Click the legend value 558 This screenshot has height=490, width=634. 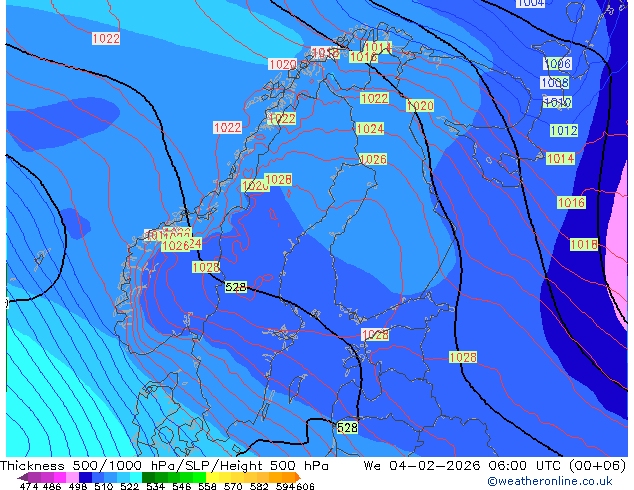tap(207, 486)
